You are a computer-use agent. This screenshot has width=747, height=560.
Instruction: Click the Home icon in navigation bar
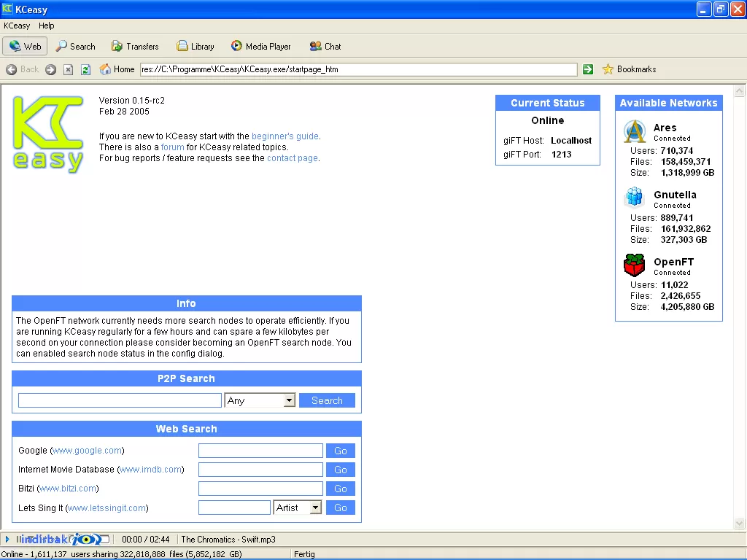click(105, 69)
